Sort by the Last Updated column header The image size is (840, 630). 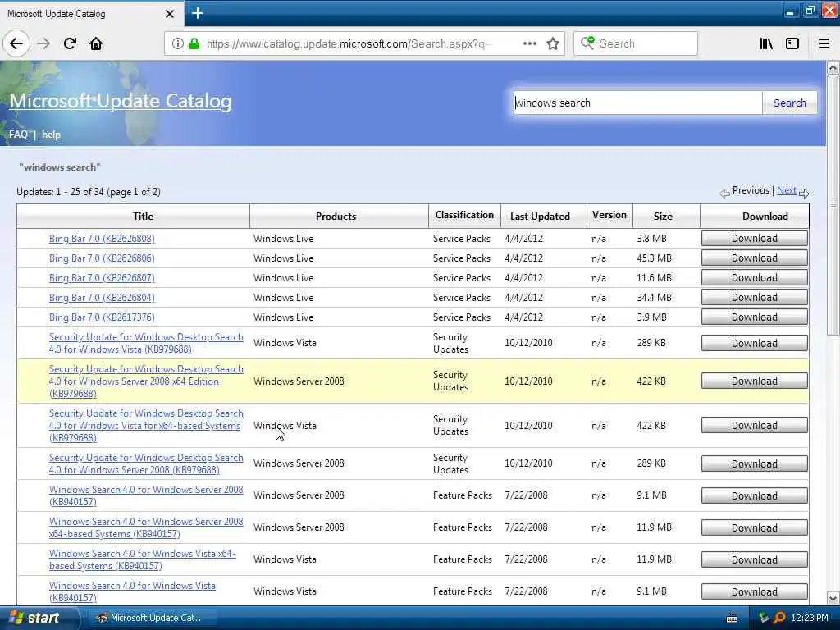pos(540,217)
